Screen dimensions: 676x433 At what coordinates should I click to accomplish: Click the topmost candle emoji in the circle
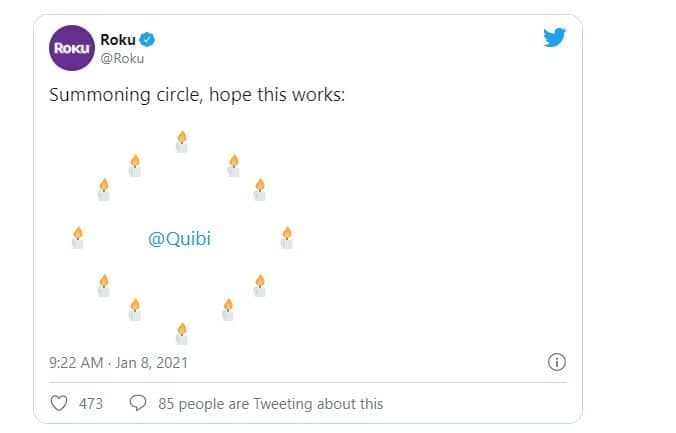pyautogui.click(x=182, y=142)
